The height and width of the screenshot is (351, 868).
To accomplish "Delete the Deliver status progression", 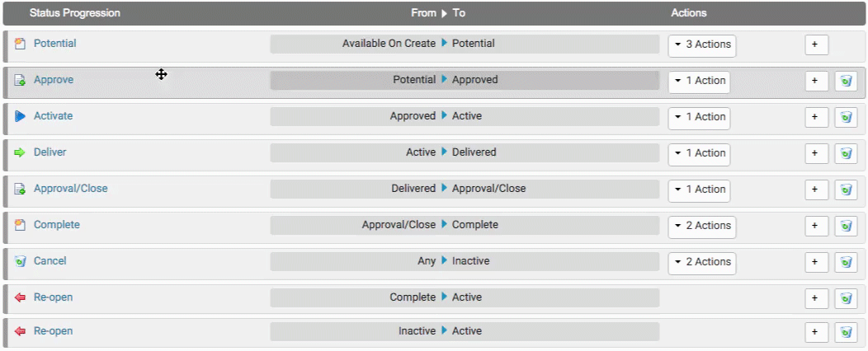I will 846,153.
